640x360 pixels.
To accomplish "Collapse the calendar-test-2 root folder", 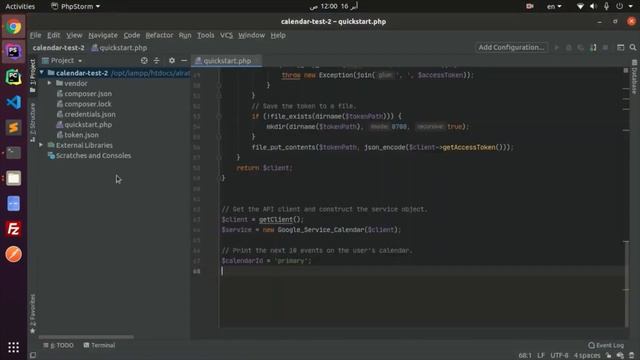I will (x=42, y=73).
